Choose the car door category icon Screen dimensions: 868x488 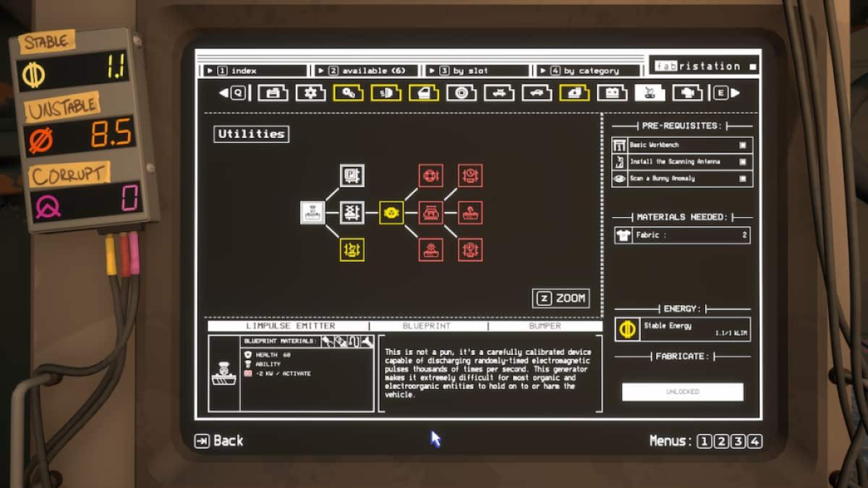click(x=423, y=93)
